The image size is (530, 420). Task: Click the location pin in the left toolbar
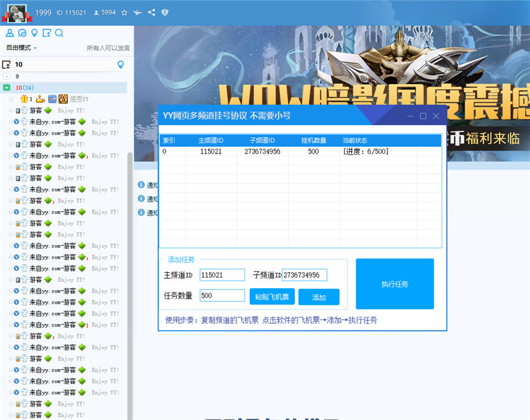(x=34, y=33)
